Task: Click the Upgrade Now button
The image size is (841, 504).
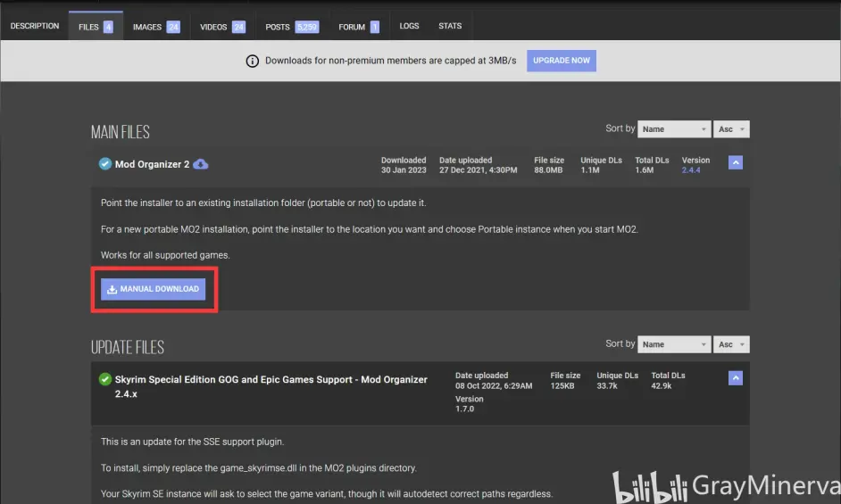Action: pyautogui.click(x=562, y=61)
